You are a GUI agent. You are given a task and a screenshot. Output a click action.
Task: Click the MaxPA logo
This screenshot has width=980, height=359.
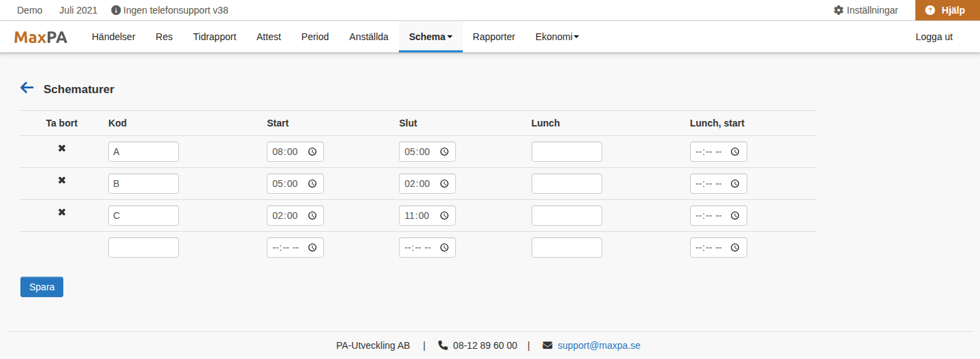(x=41, y=37)
